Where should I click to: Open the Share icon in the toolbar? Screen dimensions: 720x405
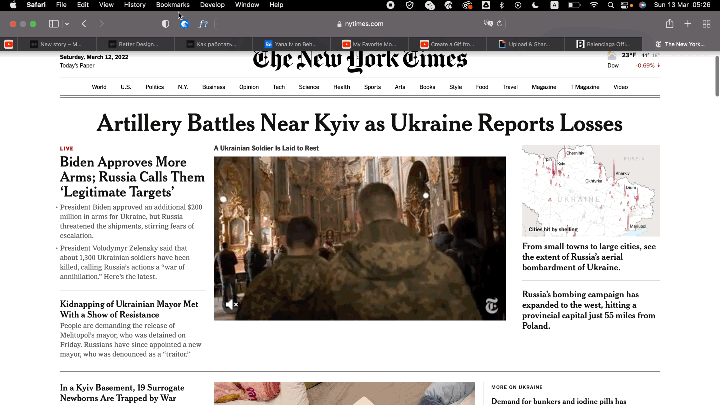[x=669, y=23]
